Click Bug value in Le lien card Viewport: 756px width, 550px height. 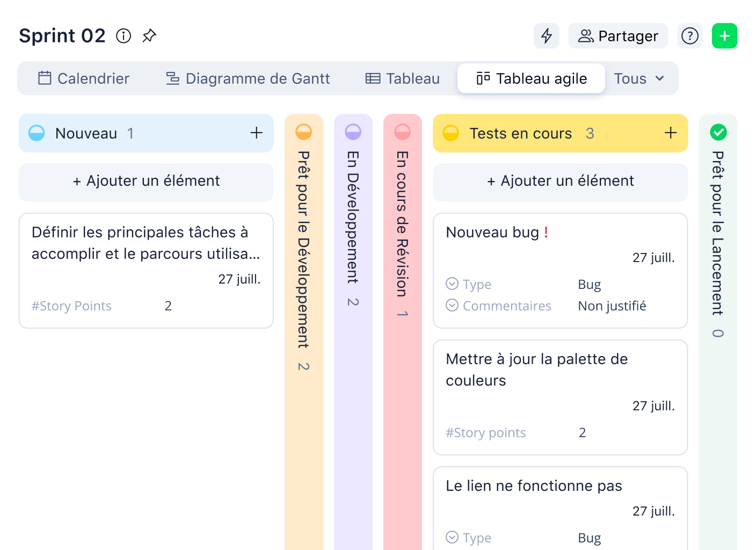pyautogui.click(x=590, y=538)
